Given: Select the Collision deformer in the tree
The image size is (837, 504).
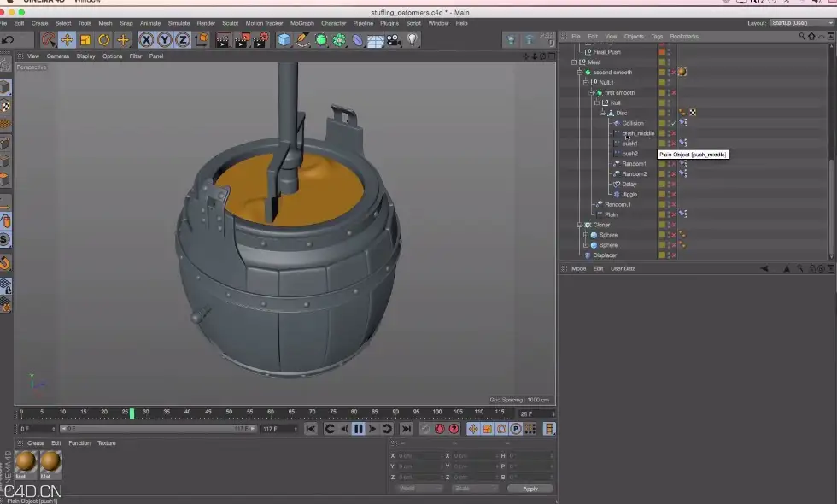Looking at the screenshot, I should [x=633, y=123].
